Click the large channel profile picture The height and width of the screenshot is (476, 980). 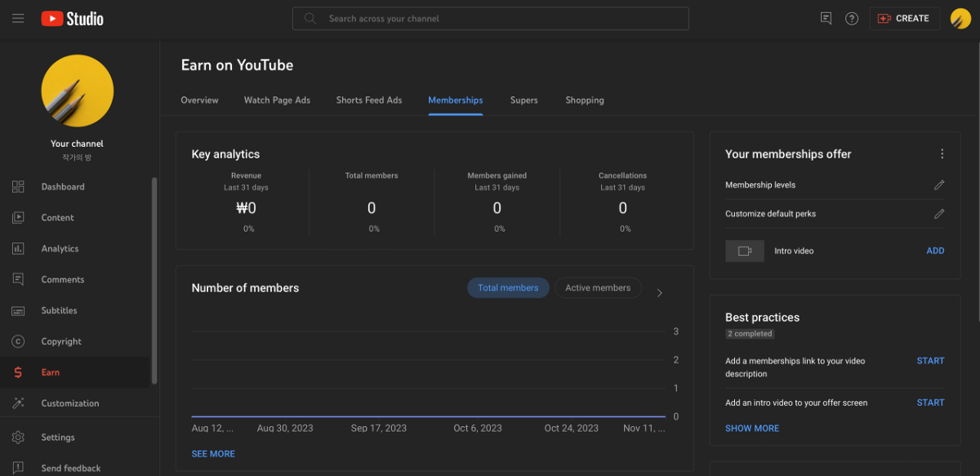click(x=77, y=91)
